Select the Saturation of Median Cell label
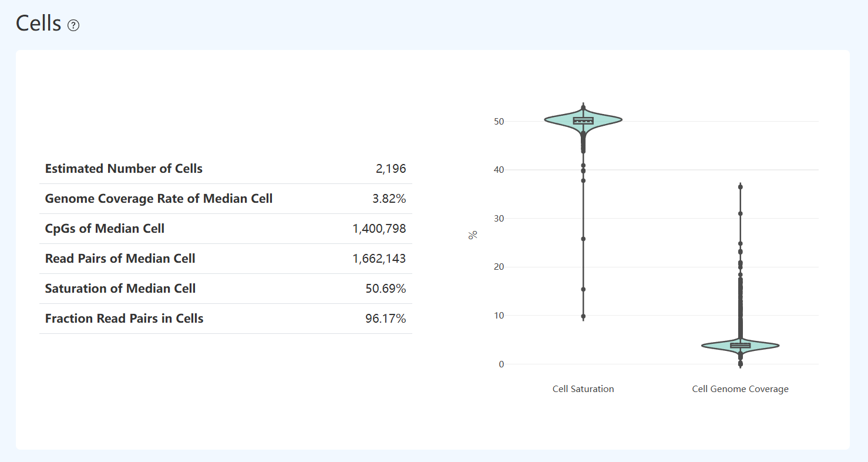This screenshot has height=462, width=868. [x=120, y=289]
